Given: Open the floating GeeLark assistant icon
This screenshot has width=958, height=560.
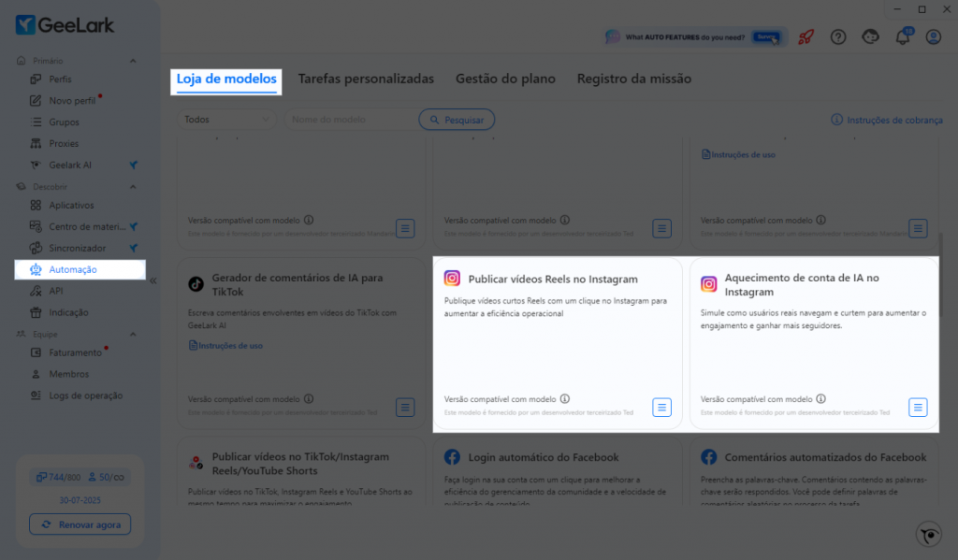Looking at the screenshot, I should pyautogui.click(x=929, y=535).
